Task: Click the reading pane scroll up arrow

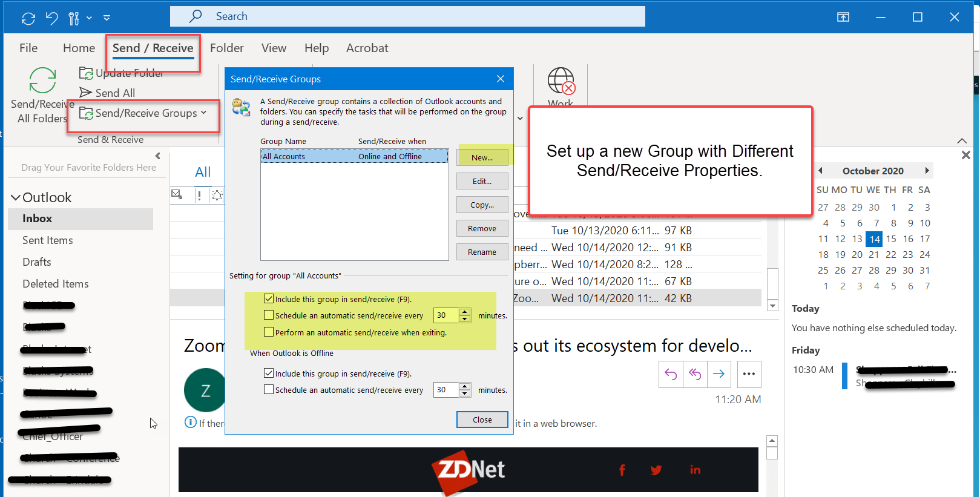Action: point(772,441)
